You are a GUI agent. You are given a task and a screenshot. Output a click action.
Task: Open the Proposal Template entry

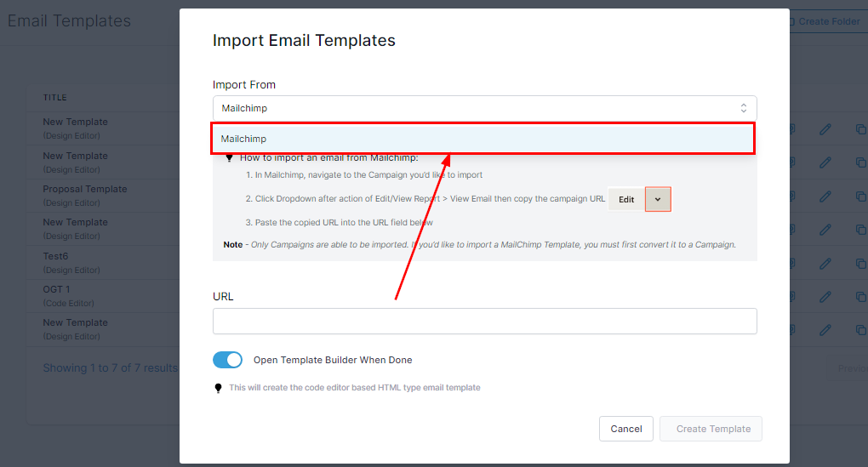click(85, 189)
